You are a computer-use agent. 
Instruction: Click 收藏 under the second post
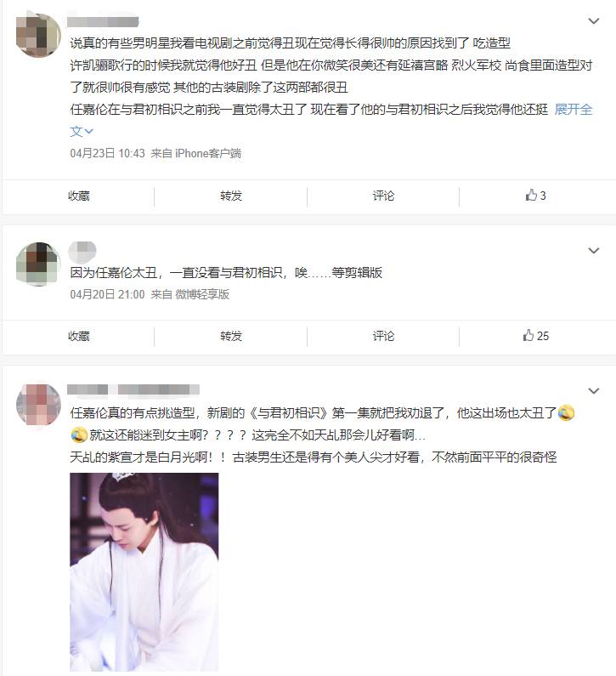[79, 336]
